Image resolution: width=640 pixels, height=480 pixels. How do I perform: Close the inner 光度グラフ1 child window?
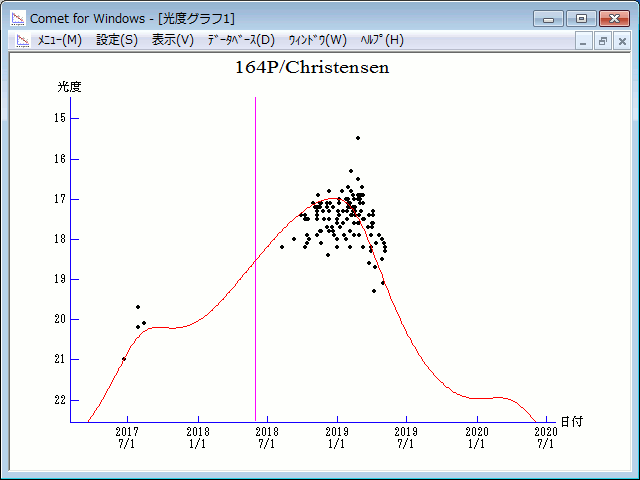click(621, 41)
